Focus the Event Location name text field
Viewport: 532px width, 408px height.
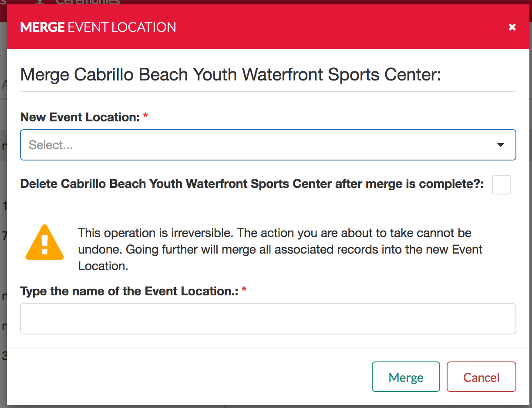coord(268,319)
